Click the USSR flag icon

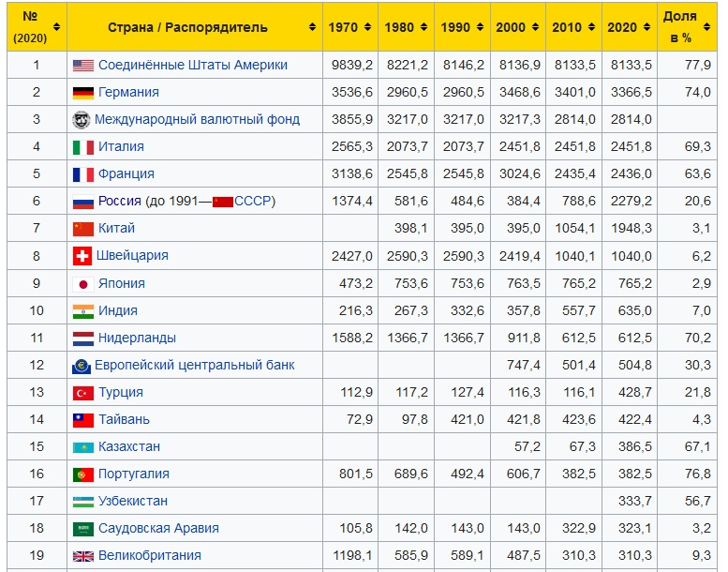(x=223, y=202)
